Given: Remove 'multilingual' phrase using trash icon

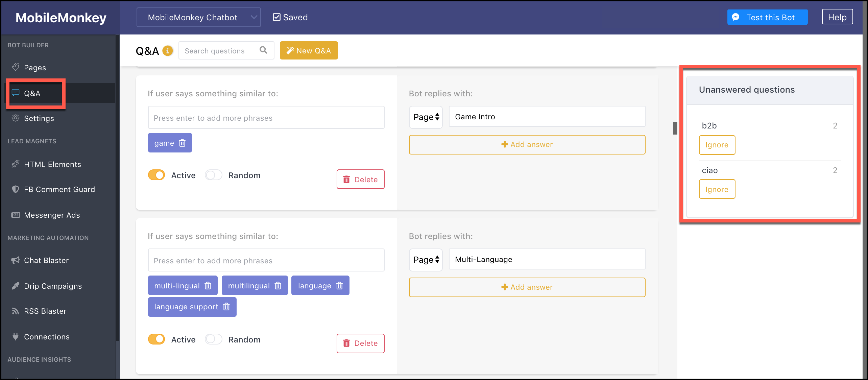Looking at the screenshot, I should click(x=278, y=286).
